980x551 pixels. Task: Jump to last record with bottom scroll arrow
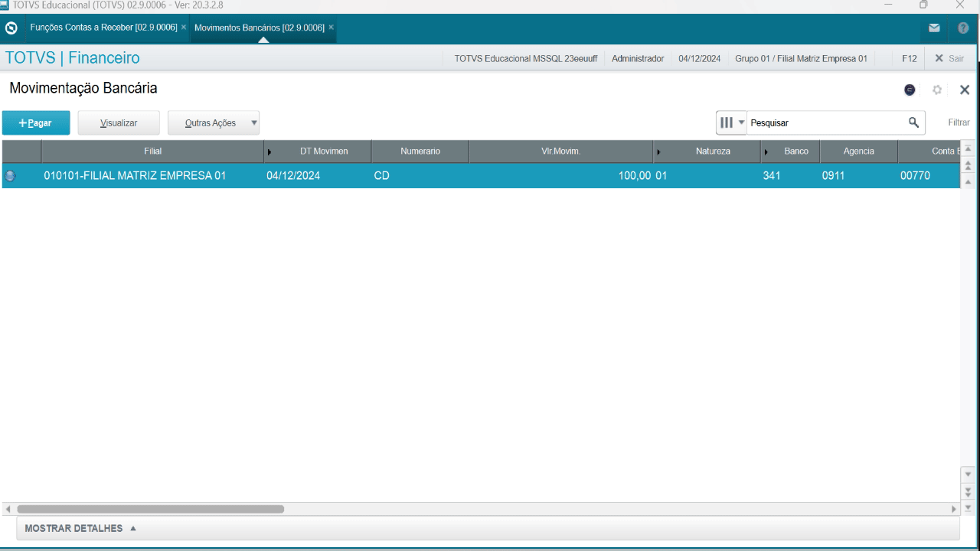(968, 507)
